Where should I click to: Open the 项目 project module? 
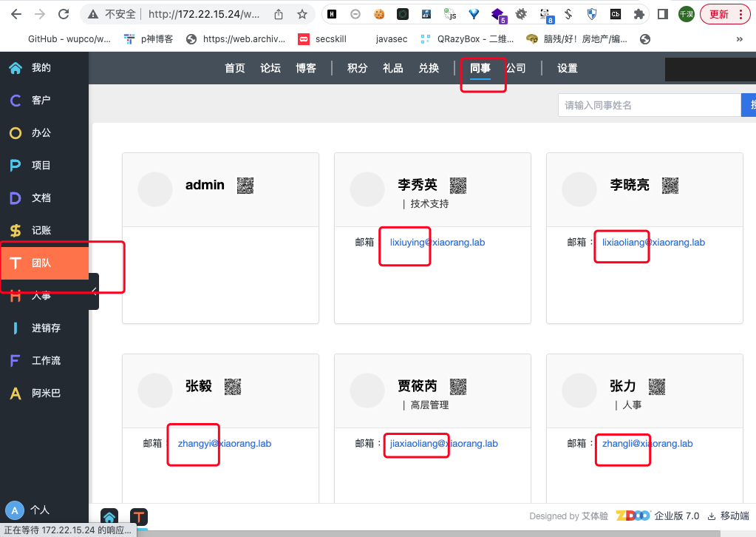click(44, 166)
